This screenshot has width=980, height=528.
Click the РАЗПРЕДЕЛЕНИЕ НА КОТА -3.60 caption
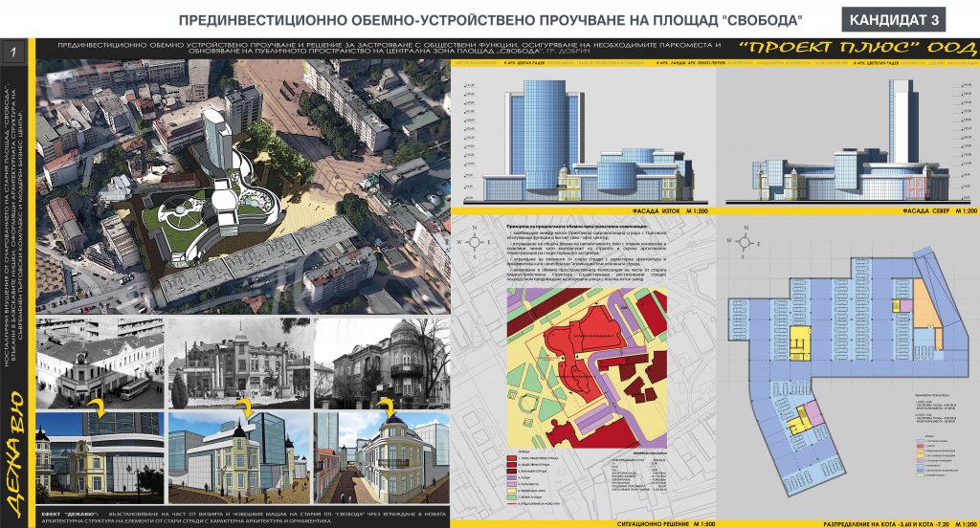(x=900, y=523)
